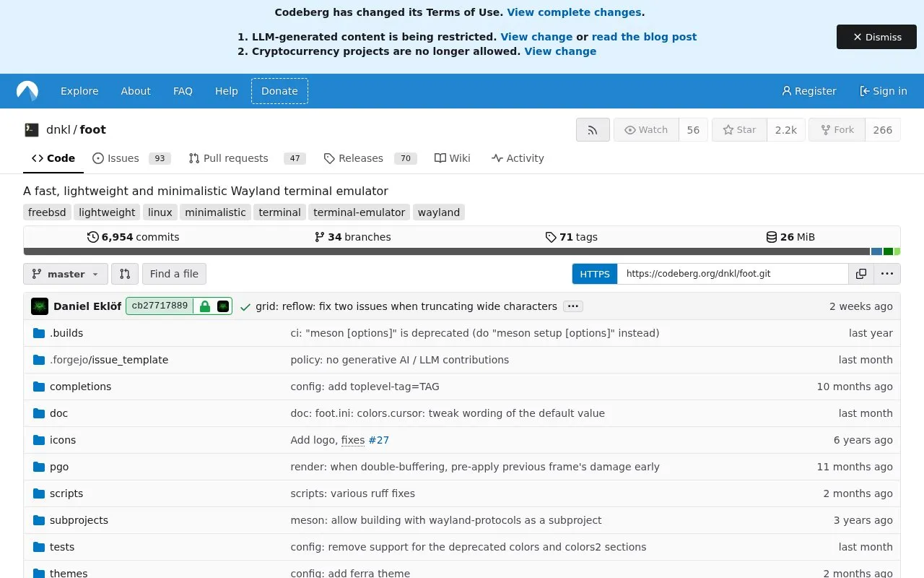Click the Codeberg mountain logo
Screen dimensions: 924x578
[27, 91]
